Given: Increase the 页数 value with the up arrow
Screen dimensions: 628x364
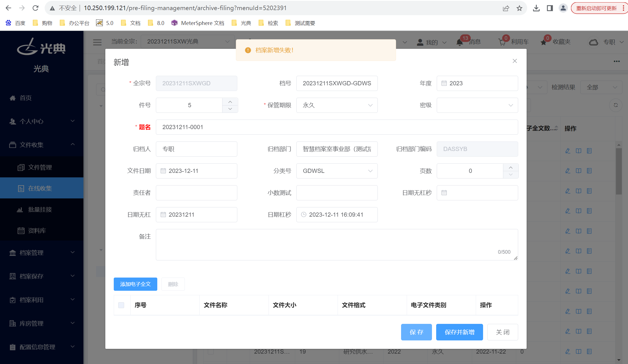Looking at the screenshot, I should (x=511, y=167).
